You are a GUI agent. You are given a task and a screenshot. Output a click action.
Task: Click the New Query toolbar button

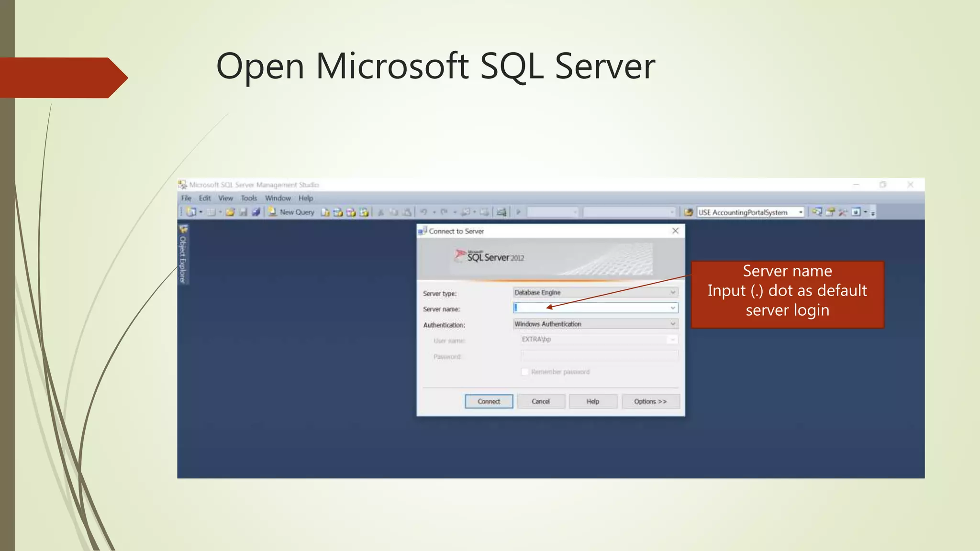291,212
